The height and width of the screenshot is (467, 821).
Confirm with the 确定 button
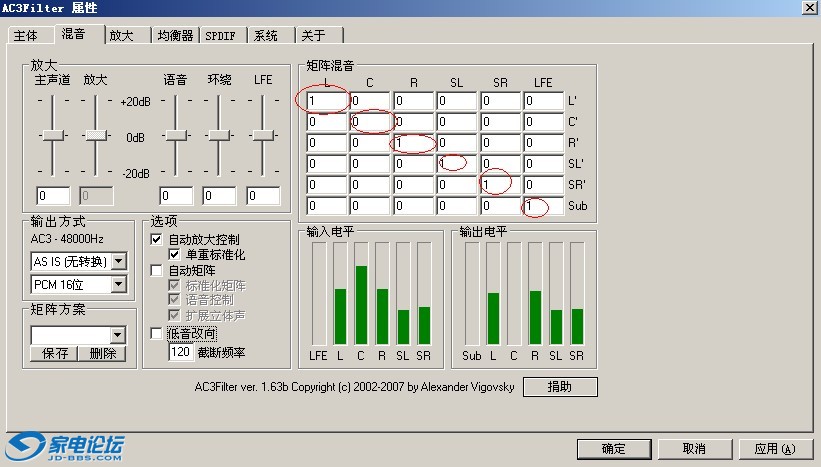pos(614,449)
